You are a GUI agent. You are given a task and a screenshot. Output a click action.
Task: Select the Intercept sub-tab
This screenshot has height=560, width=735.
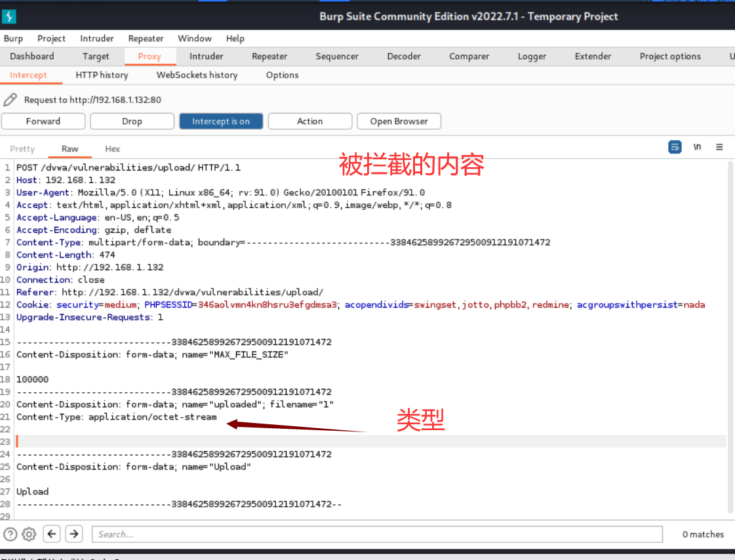[x=28, y=75]
